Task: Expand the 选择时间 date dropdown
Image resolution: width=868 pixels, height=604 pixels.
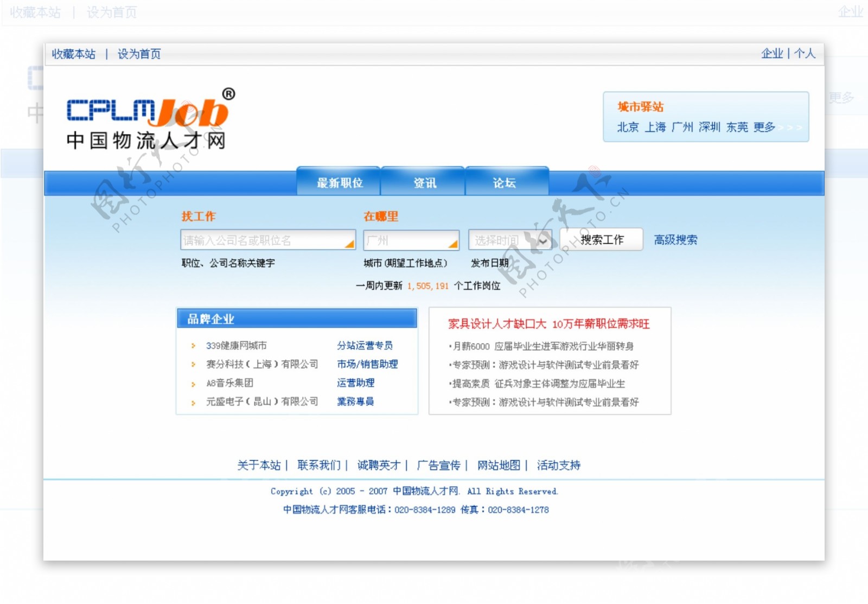Action: tap(542, 240)
